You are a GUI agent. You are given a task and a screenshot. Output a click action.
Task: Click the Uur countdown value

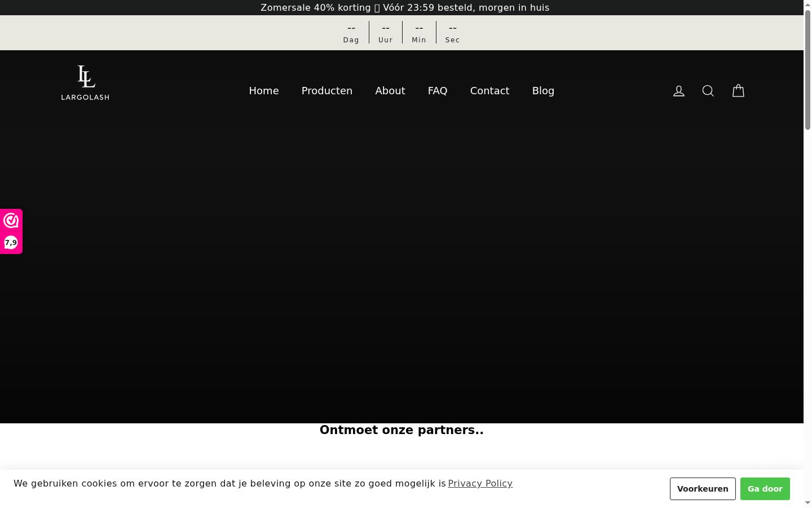click(386, 28)
